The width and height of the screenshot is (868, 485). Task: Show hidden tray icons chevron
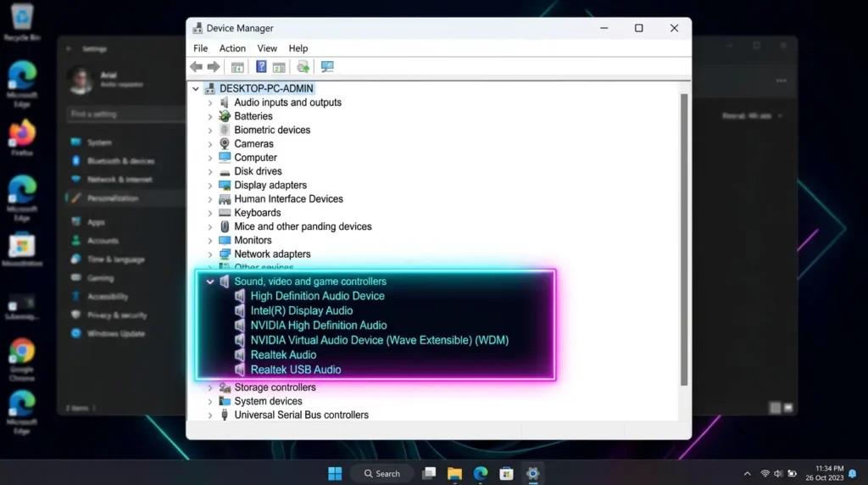click(748, 473)
